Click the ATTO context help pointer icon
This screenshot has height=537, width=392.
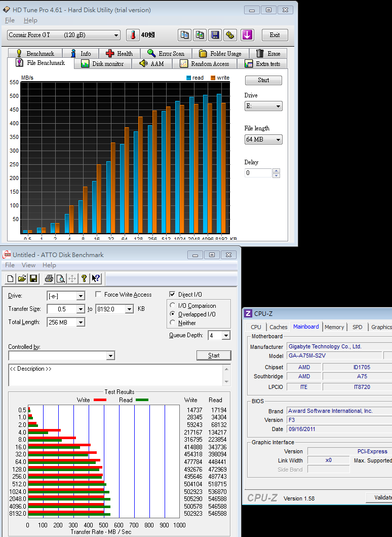[96, 278]
